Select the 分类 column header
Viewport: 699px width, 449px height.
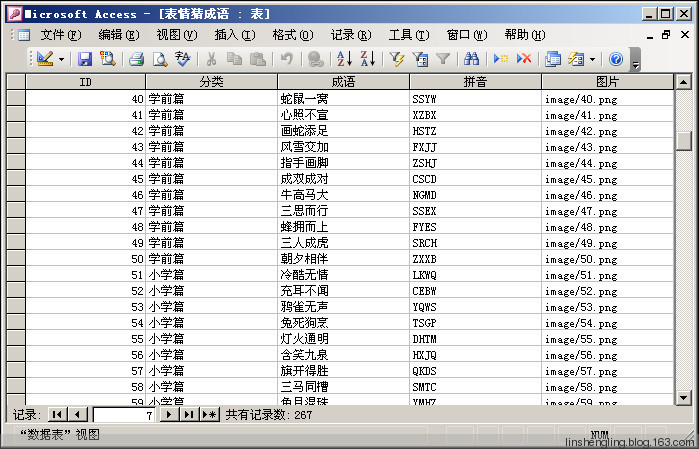[x=211, y=82]
